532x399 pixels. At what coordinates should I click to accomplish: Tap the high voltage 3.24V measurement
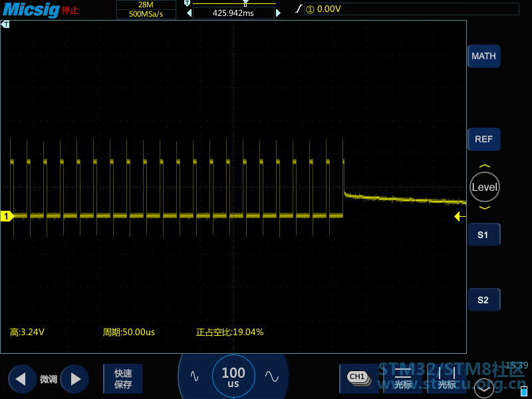tap(27, 332)
